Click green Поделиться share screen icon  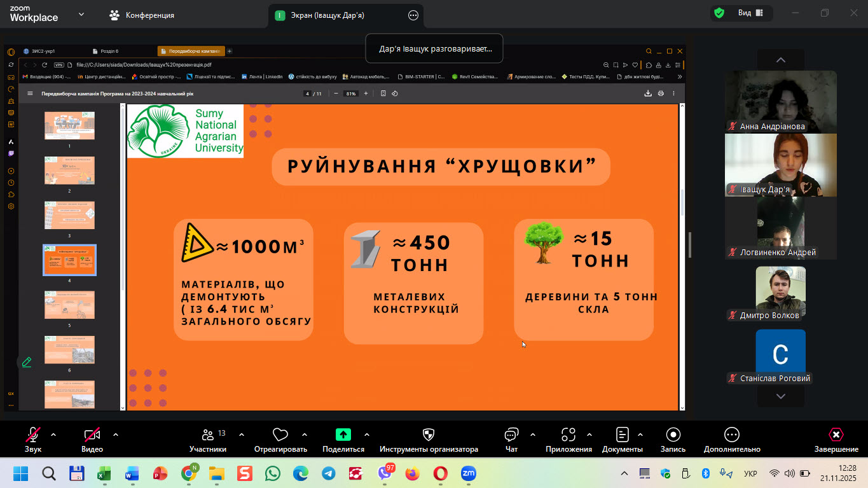coord(343,435)
